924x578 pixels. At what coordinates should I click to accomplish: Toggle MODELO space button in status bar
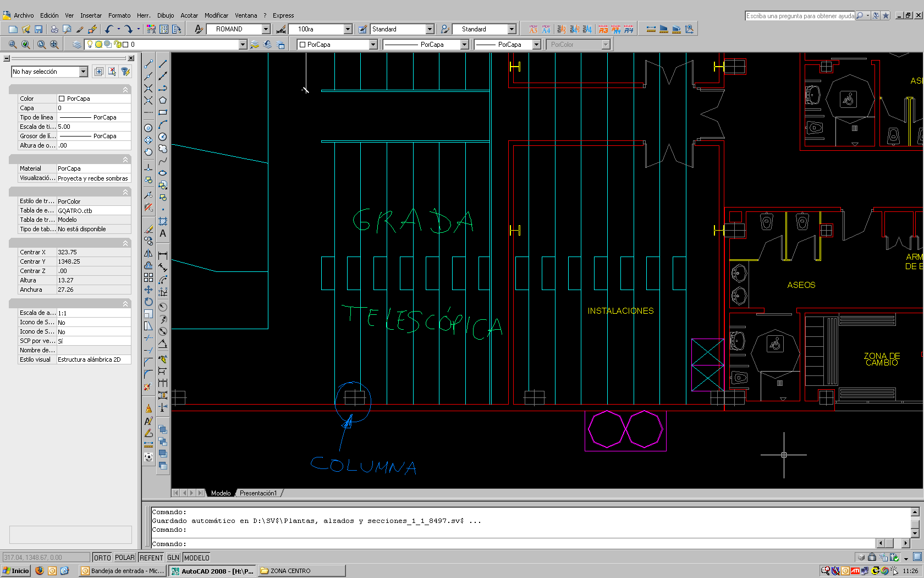[196, 558]
